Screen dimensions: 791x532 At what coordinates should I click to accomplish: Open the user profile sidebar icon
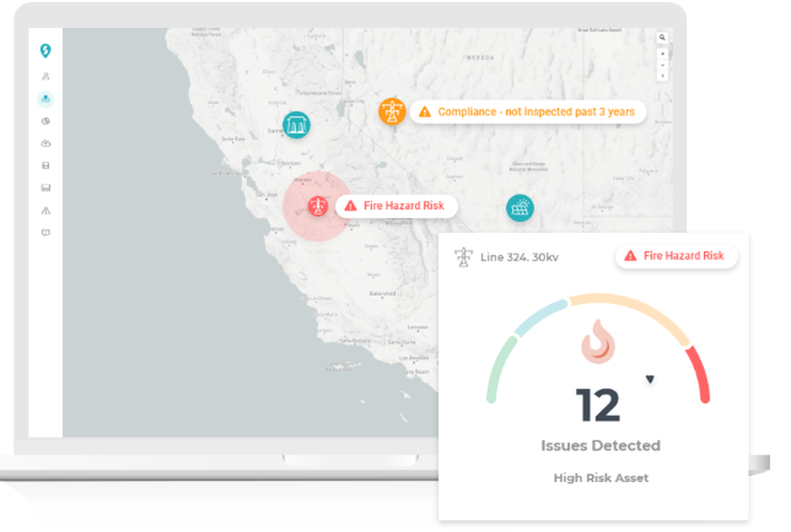click(45, 76)
